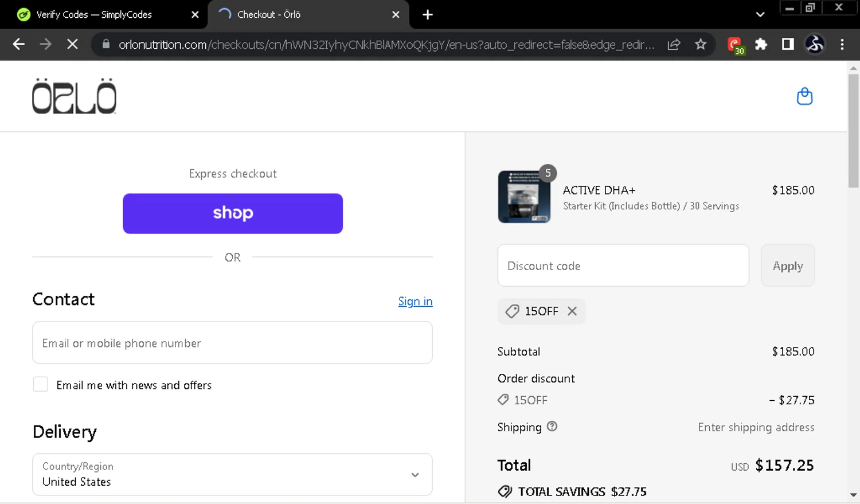Click the ACTIVE DHA+ product thumbnail
The image size is (860, 504).
(524, 197)
